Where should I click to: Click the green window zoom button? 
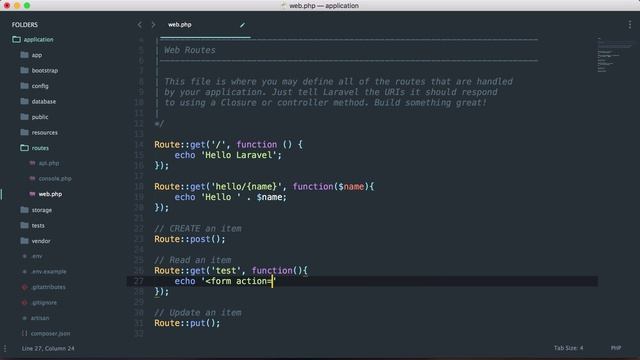click(27, 6)
